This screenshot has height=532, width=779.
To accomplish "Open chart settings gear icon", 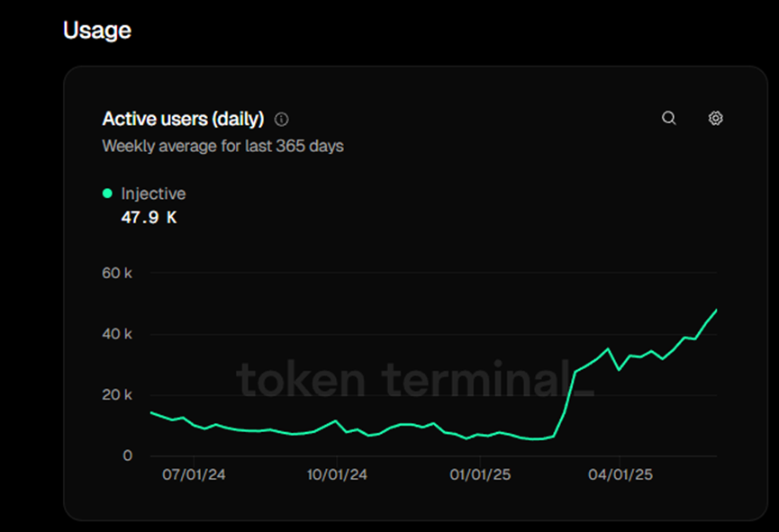I will pyautogui.click(x=715, y=118).
